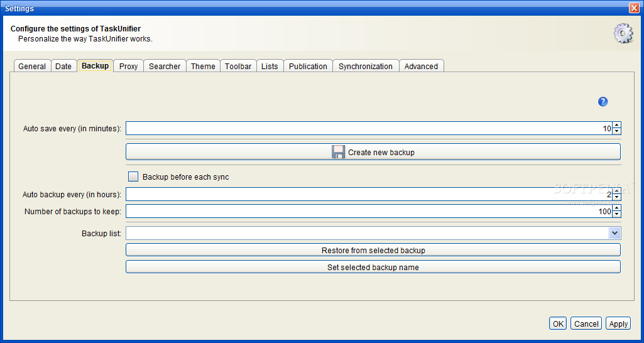
Task: Go to the Toolbar tab
Action: point(238,66)
